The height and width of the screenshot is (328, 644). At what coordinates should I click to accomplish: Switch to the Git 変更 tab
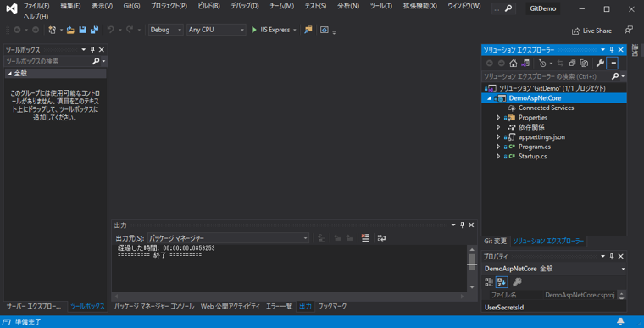496,242
